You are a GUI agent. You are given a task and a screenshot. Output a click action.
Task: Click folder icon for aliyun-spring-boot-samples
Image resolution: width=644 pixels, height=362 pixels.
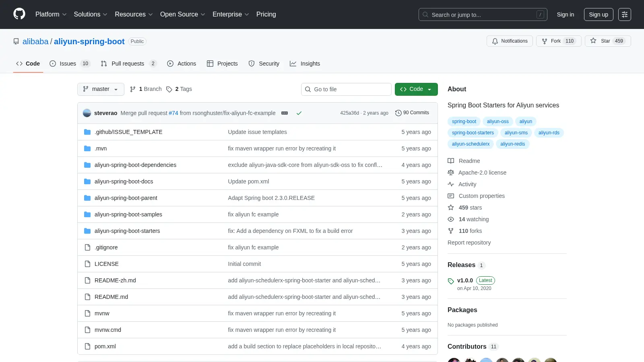(x=87, y=214)
